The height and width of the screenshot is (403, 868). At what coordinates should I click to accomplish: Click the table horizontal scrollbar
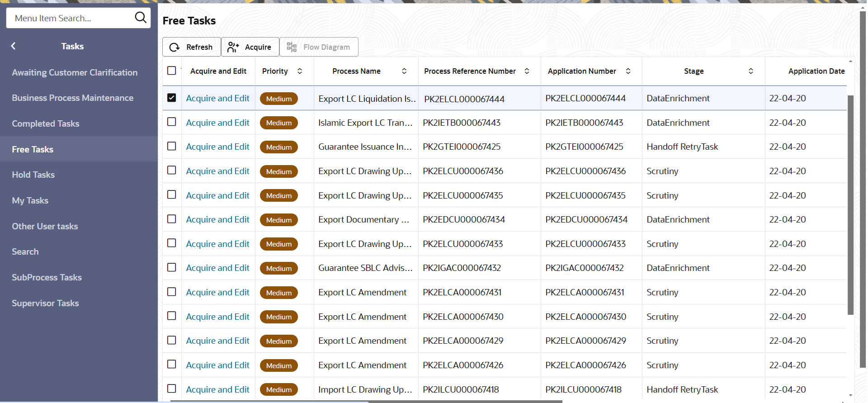tap(366, 401)
